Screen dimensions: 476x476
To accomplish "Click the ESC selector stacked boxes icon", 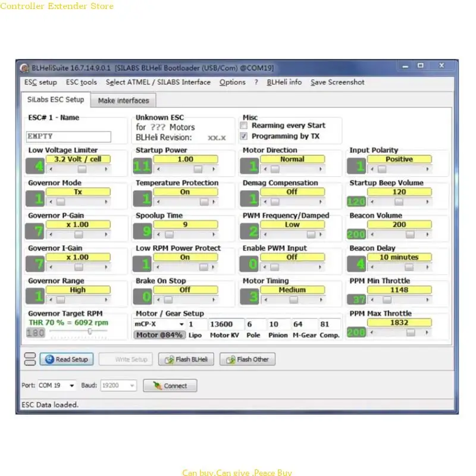I will tap(30, 359).
